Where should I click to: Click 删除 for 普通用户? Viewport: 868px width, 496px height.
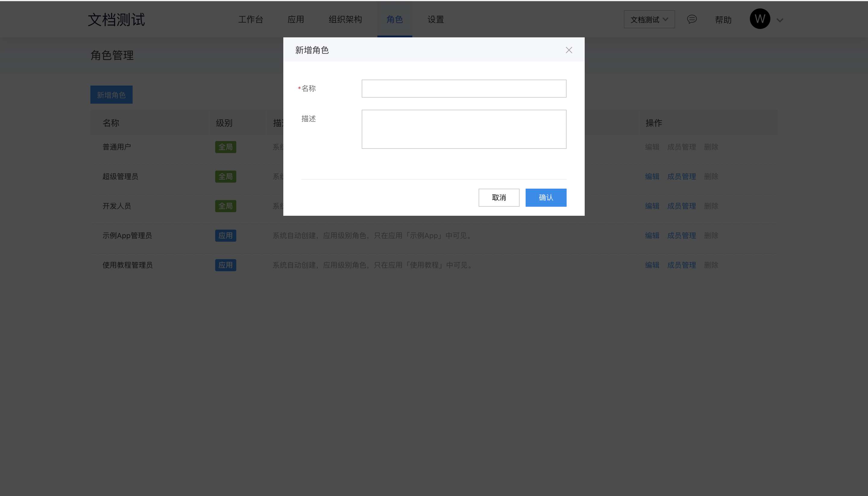tap(711, 147)
